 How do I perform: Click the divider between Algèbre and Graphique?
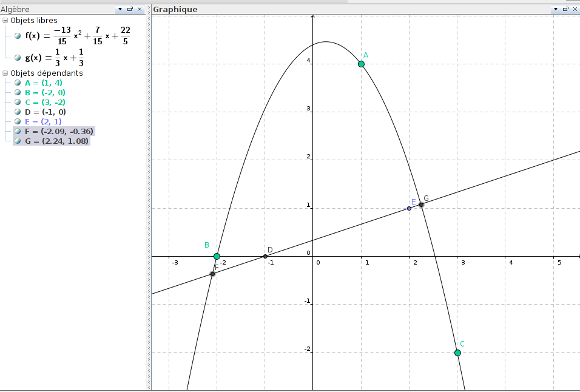[149, 200]
